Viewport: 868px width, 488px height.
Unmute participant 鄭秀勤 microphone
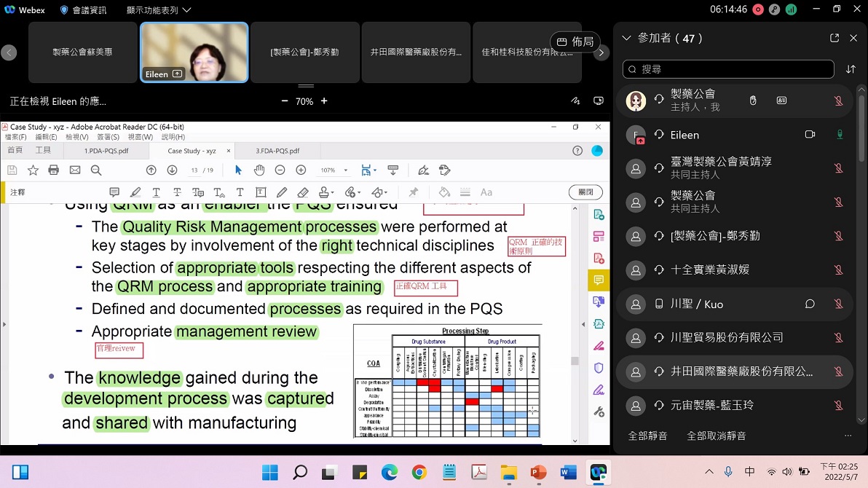coord(838,236)
